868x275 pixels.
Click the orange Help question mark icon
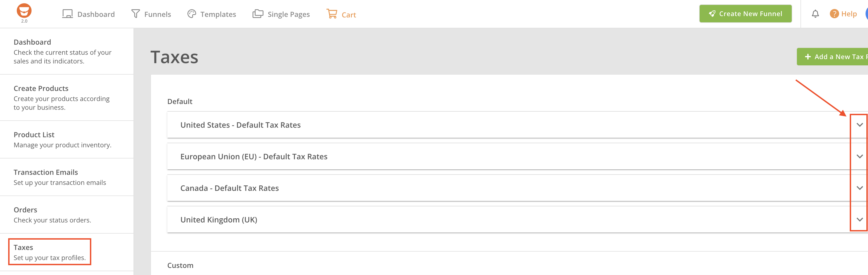pyautogui.click(x=834, y=14)
